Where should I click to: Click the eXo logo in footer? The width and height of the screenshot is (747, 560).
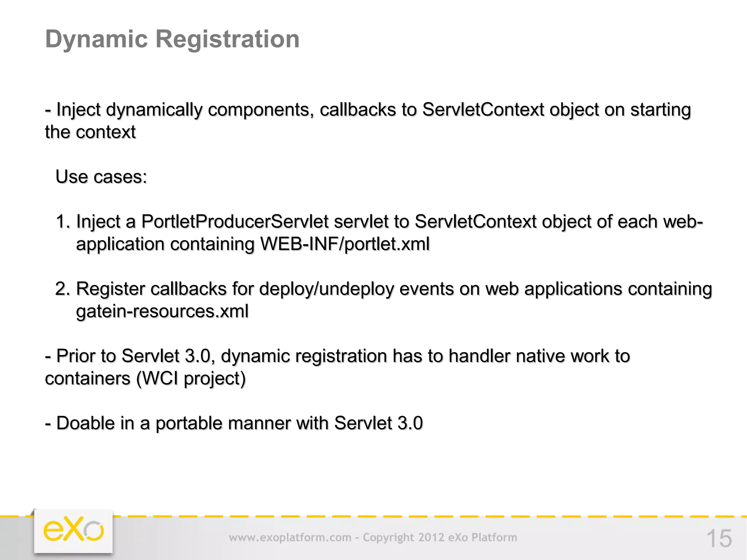(x=73, y=531)
